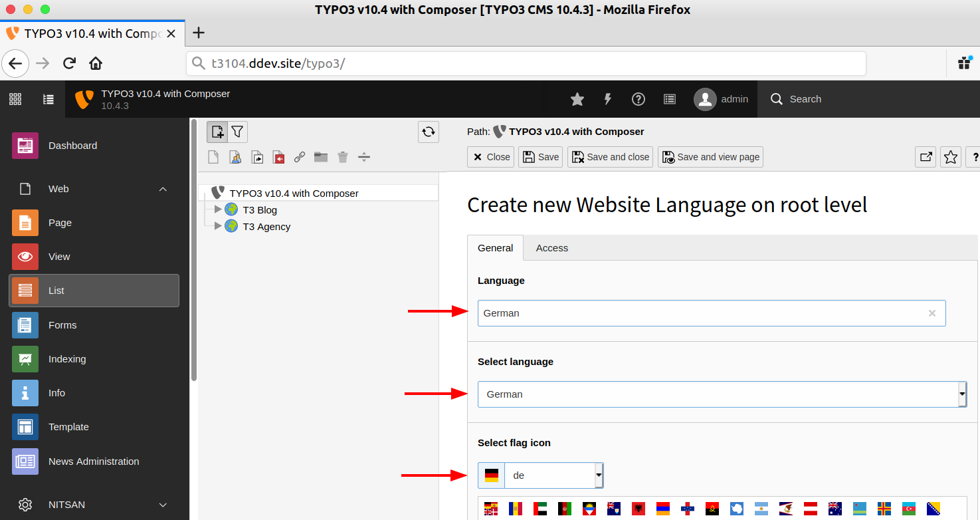Click the Save and close button
Screen dimensions: 980x520
[x=610, y=156]
